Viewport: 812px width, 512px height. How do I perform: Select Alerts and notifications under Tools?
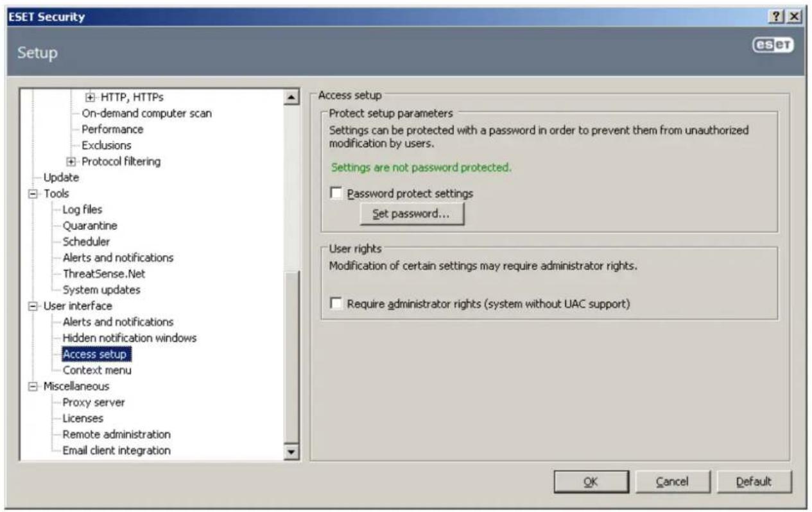pyautogui.click(x=117, y=257)
